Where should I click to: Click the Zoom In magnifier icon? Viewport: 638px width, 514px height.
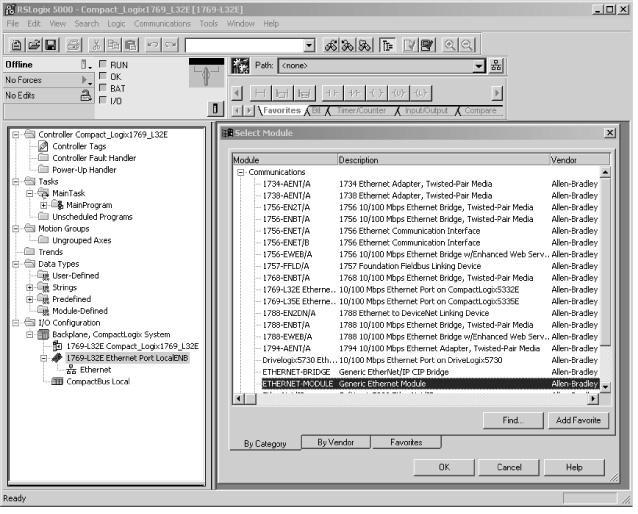450,45
